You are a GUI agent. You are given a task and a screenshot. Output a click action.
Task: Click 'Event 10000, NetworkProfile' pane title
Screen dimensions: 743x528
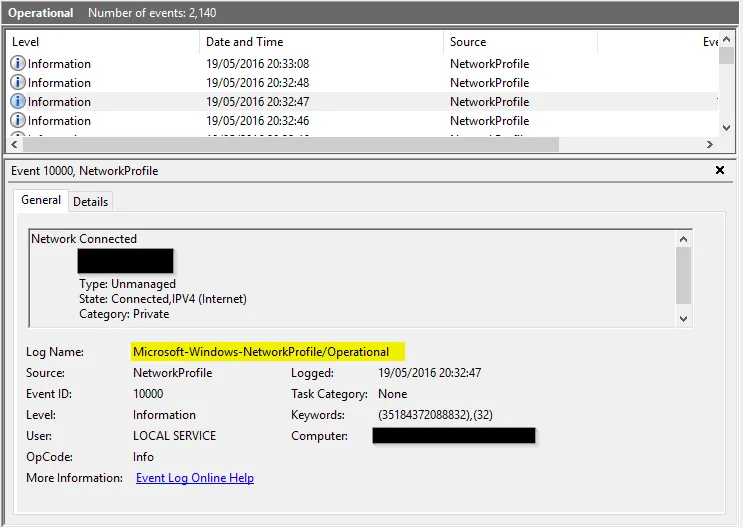(85, 171)
